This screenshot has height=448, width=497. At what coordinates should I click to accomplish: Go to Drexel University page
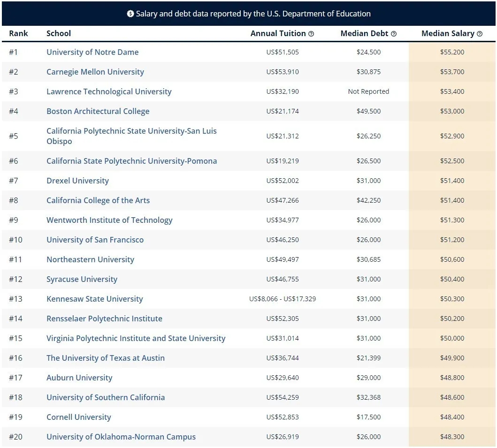click(77, 181)
